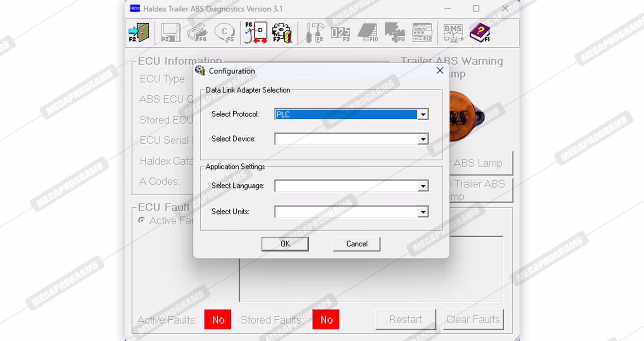Screen dimensions: 644x341
Task: Click the F8 tools wrench icon
Action: pyautogui.click(x=315, y=33)
